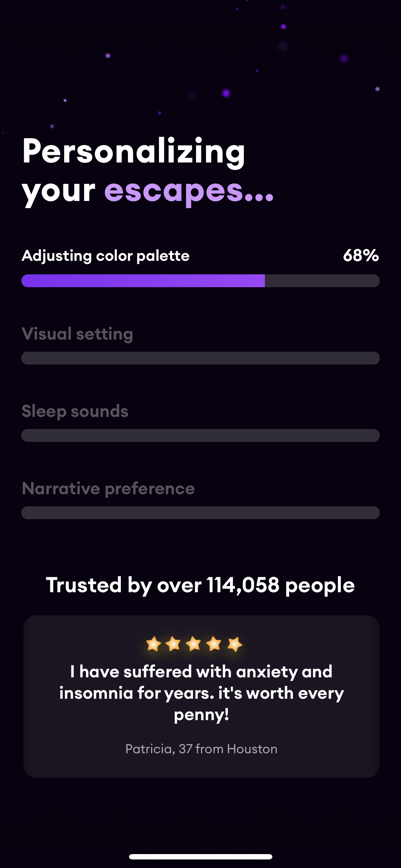Tap the "Adjusting color palette" label
This screenshot has height=868, width=401.
[106, 256]
